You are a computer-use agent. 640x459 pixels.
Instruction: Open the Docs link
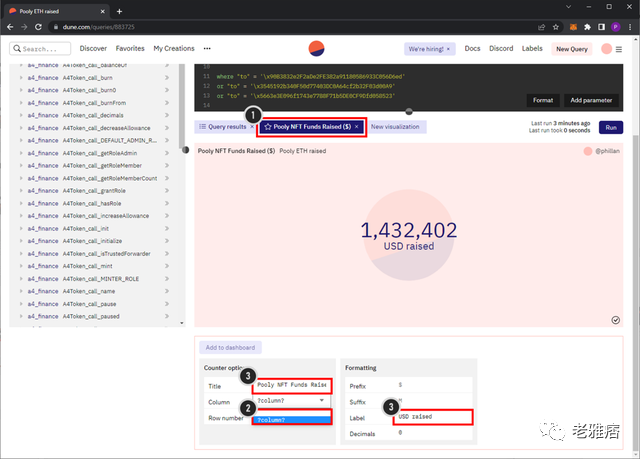[472, 49]
